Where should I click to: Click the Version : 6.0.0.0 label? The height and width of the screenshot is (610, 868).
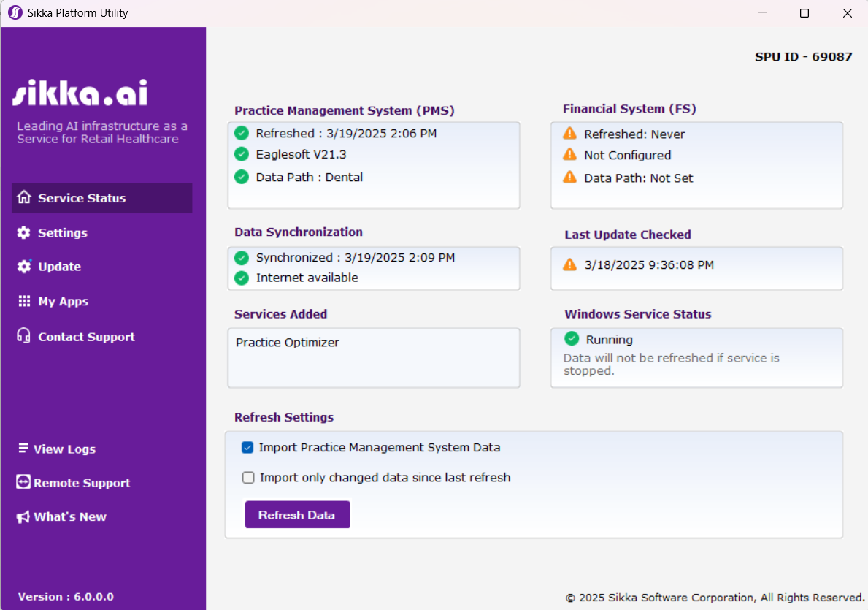click(x=66, y=597)
